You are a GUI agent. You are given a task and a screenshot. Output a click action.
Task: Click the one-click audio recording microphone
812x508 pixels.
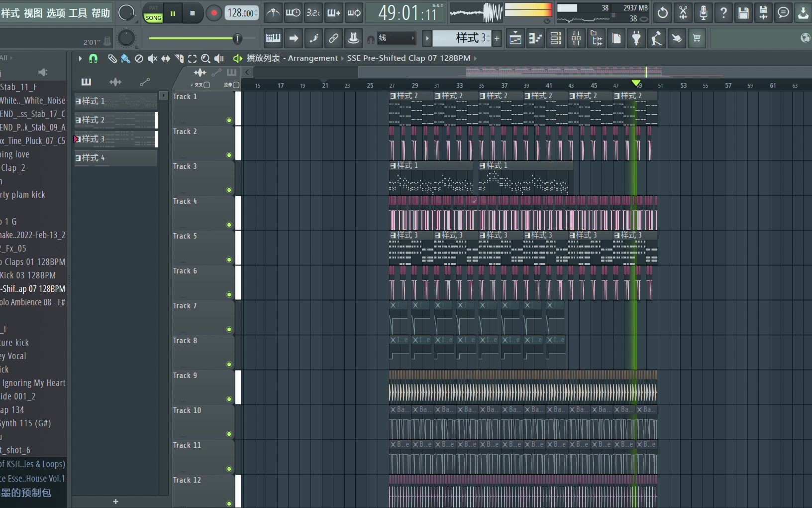point(703,13)
